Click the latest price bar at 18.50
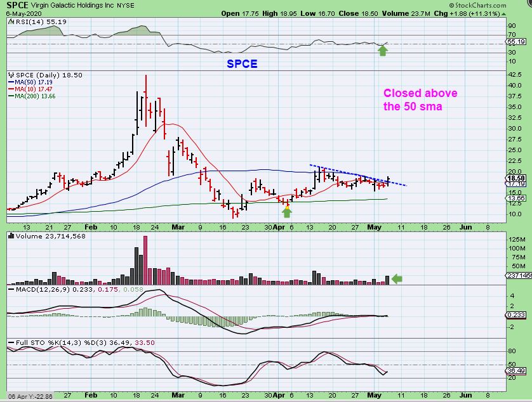 388,181
